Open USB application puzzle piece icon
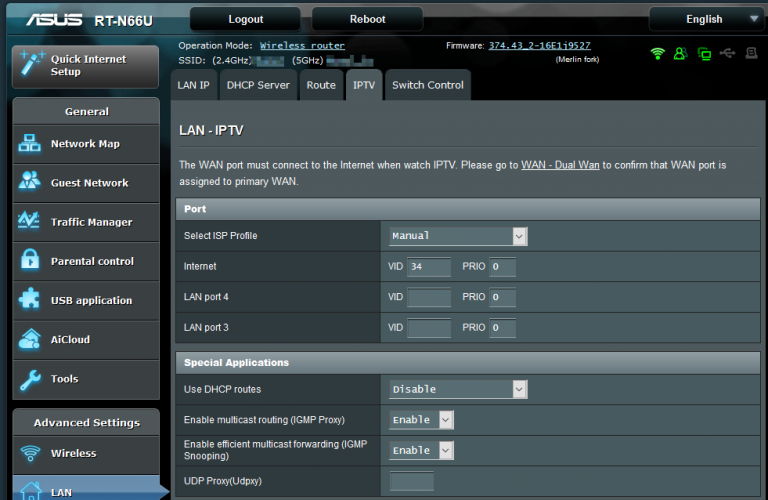The width and height of the screenshot is (768, 500). tap(30, 300)
